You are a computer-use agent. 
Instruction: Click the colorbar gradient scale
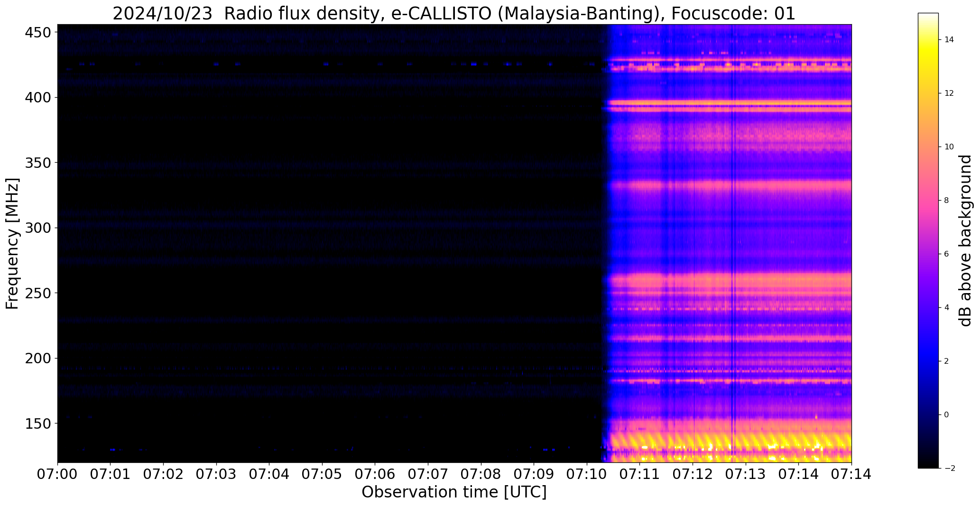[928, 240]
